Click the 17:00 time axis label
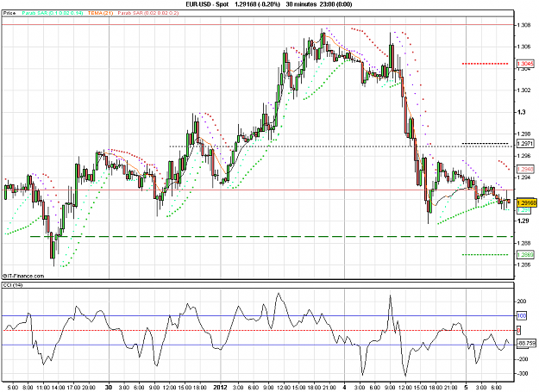The image size is (539, 392). pyautogui.click(x=73, y=388)
